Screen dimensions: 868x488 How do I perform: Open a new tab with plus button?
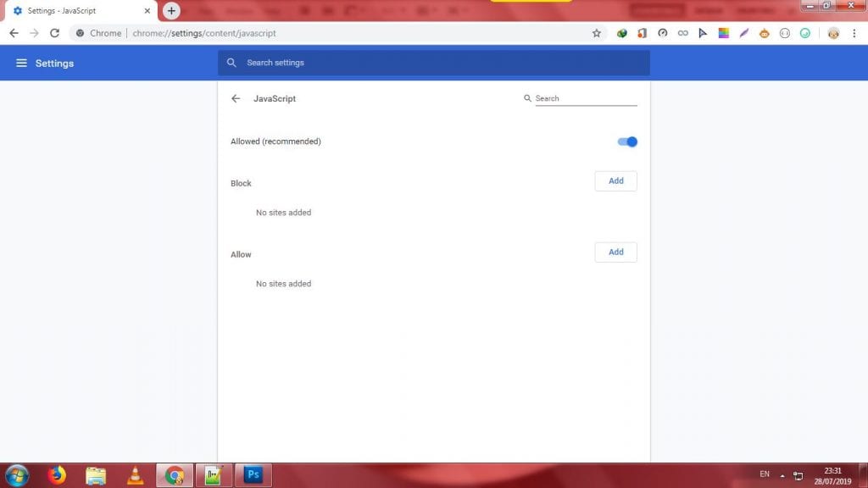(171, 11)
